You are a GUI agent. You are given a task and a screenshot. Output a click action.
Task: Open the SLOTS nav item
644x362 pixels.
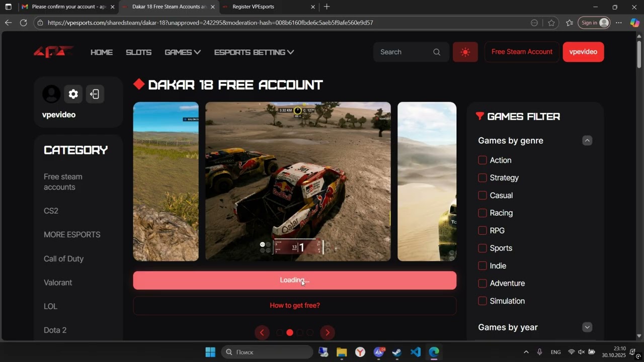click(138, 52)
